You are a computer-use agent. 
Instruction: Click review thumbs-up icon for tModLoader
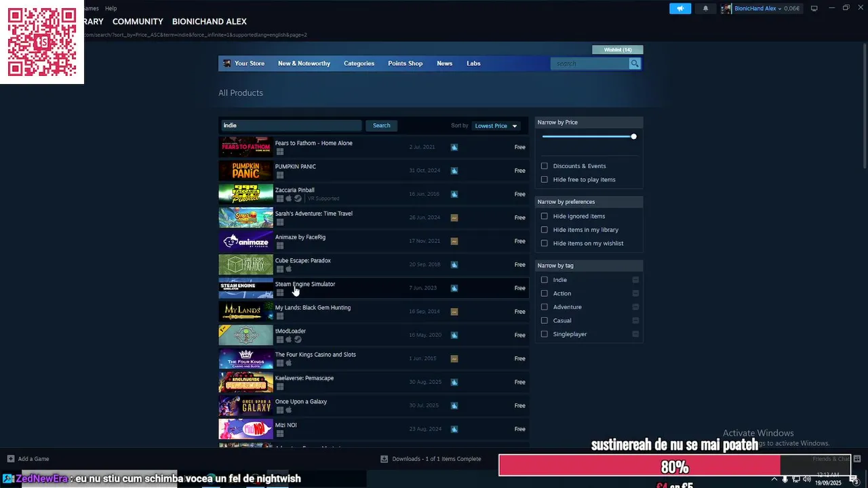pos(454,335)
